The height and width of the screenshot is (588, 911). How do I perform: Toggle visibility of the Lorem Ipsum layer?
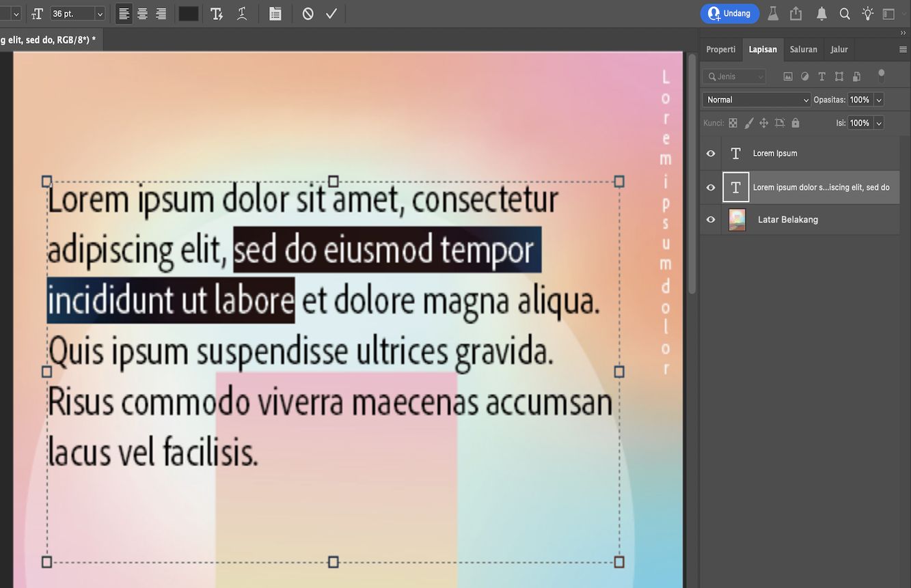click(710, 153)
